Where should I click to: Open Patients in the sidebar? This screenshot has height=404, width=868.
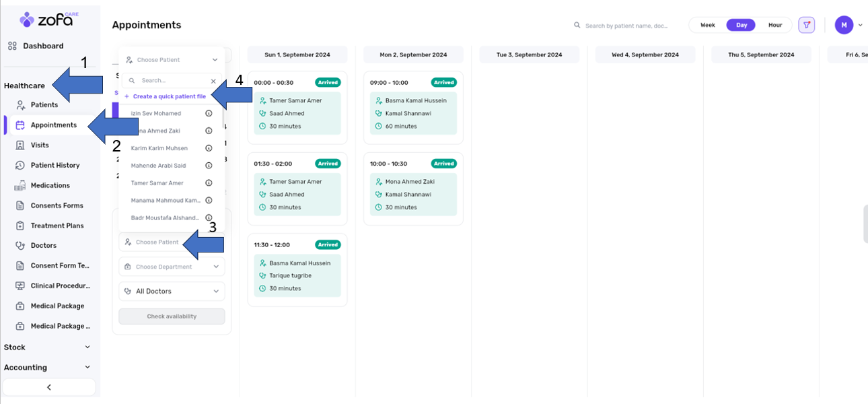[x=44, y=105]
